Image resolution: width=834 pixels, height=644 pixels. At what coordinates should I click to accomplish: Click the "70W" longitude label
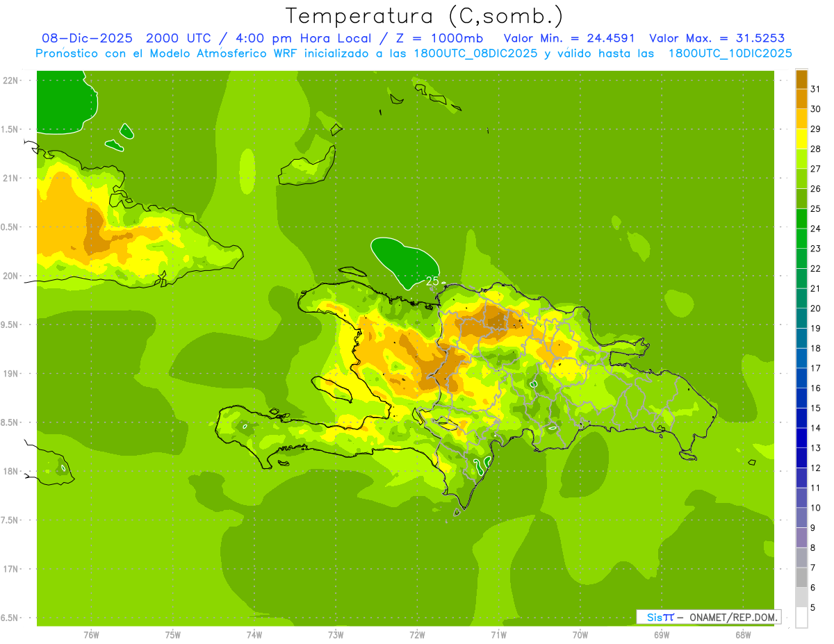point(580,634)
